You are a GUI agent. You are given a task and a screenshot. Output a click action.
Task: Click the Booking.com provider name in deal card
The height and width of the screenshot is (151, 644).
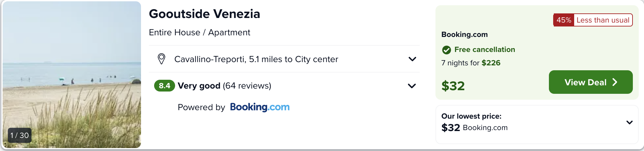464,34
